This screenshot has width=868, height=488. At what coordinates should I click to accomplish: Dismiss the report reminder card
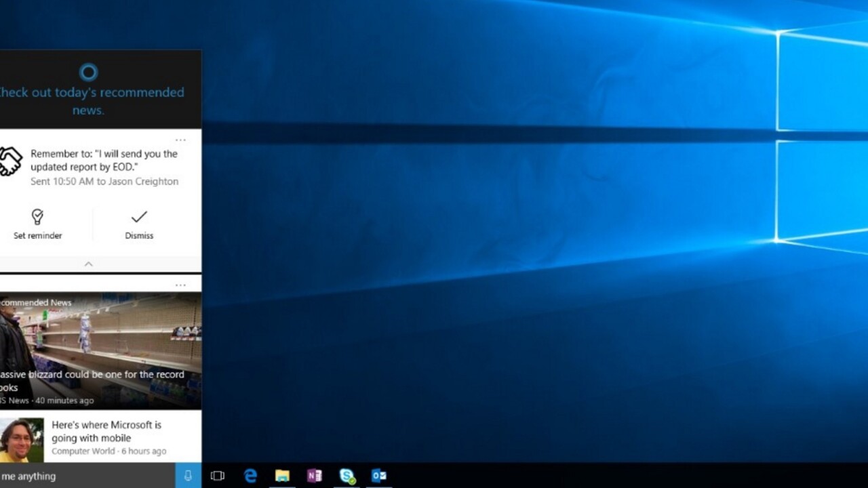point(139,224)
